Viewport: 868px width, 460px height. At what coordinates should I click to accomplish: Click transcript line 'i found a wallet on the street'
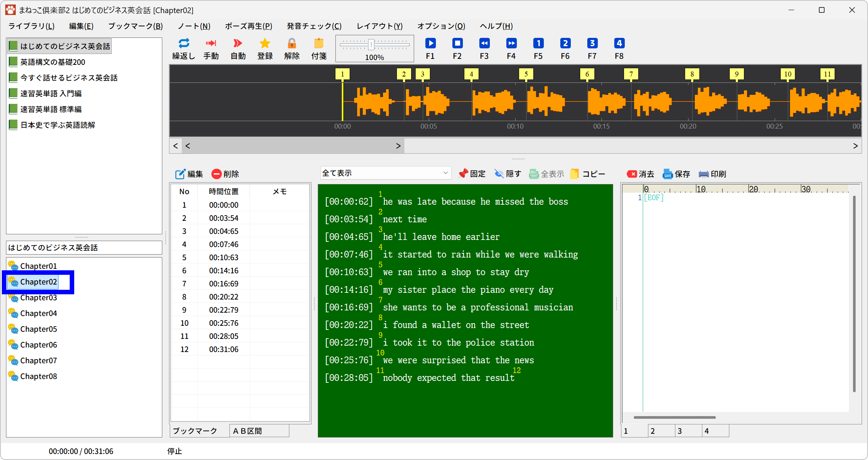[456, 325]
